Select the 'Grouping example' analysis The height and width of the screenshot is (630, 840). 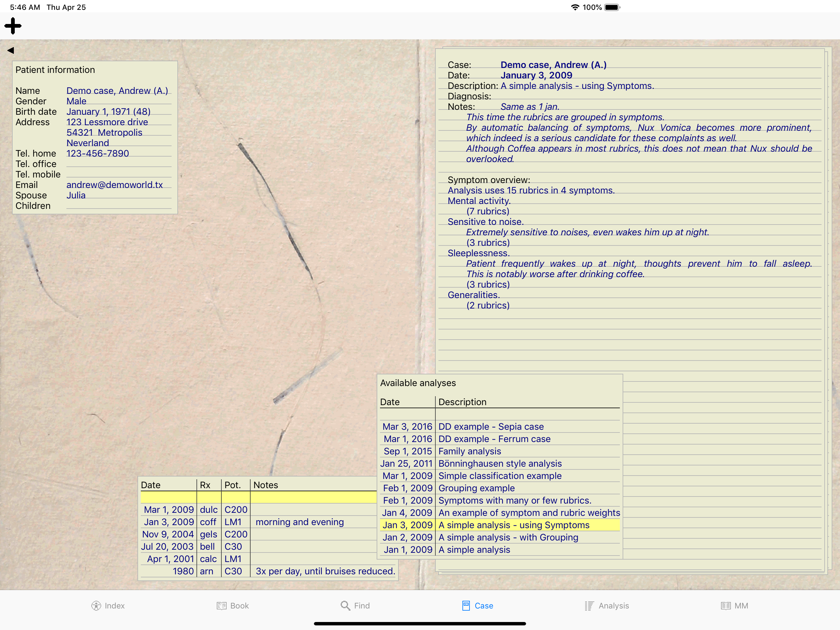point(500,488)
